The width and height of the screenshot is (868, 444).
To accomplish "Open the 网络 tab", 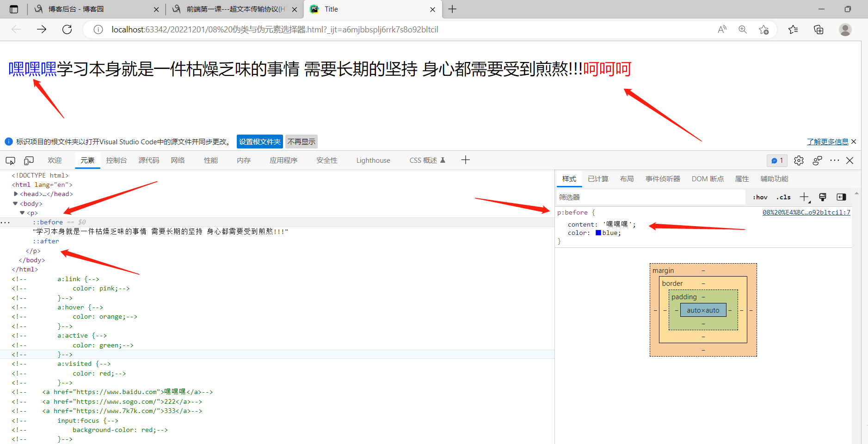I will pos(178,160).
